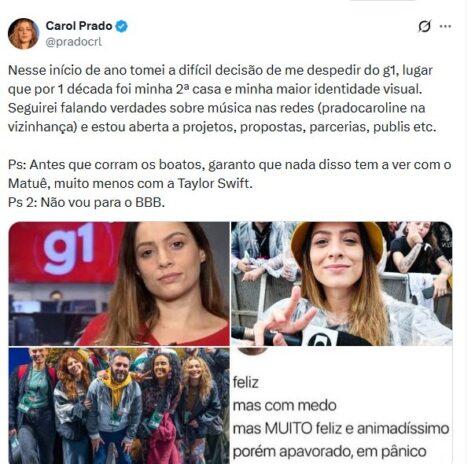Viewport: 475px width, 464px height.
Task: Click the 'Ps 2: Não vou para o BBB' line
Action: tap(86, 202)
